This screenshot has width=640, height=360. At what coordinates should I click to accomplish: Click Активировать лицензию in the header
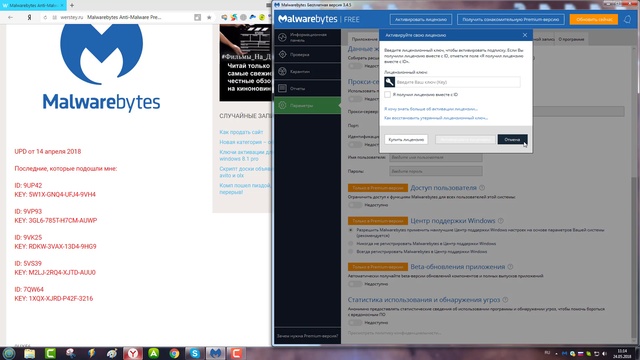pos(421,19)
